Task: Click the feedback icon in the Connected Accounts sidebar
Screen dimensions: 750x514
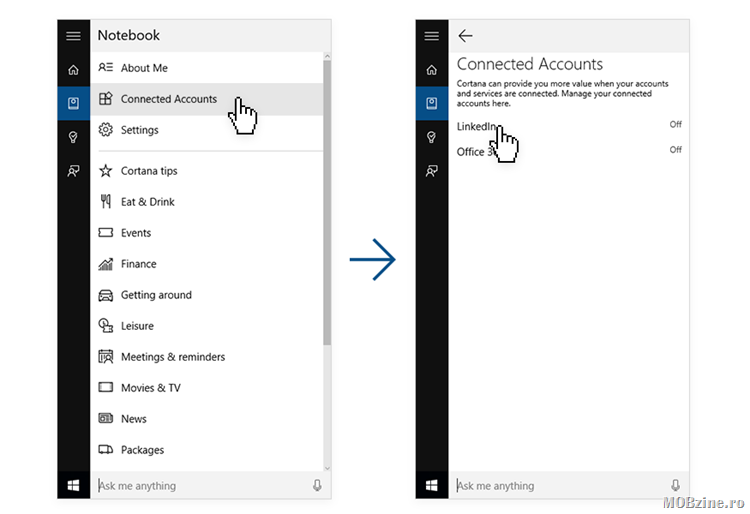Action: coord(432,171)
